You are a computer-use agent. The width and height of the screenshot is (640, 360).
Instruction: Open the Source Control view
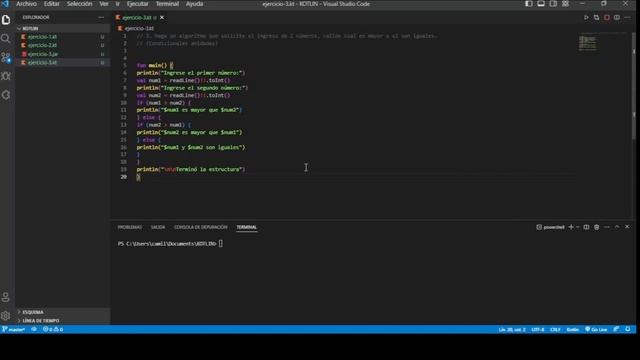[x=6, y=58]
